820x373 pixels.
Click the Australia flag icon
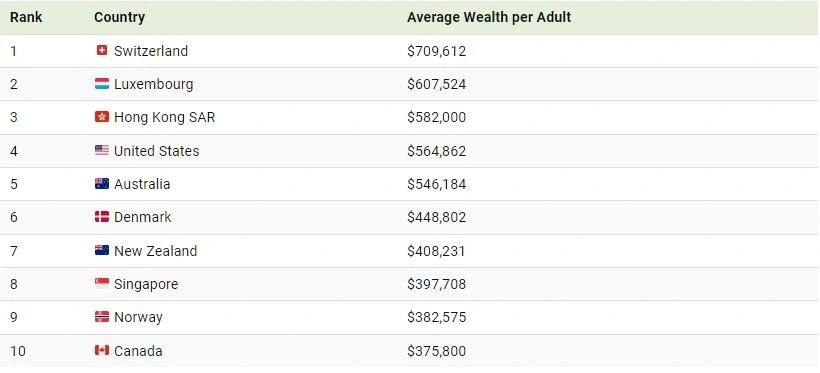[102, 184]
